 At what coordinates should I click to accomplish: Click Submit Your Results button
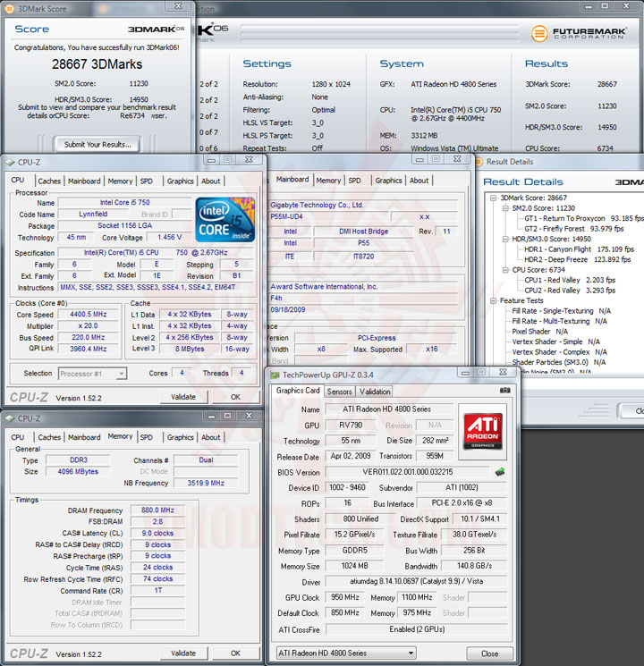point(97,145)
